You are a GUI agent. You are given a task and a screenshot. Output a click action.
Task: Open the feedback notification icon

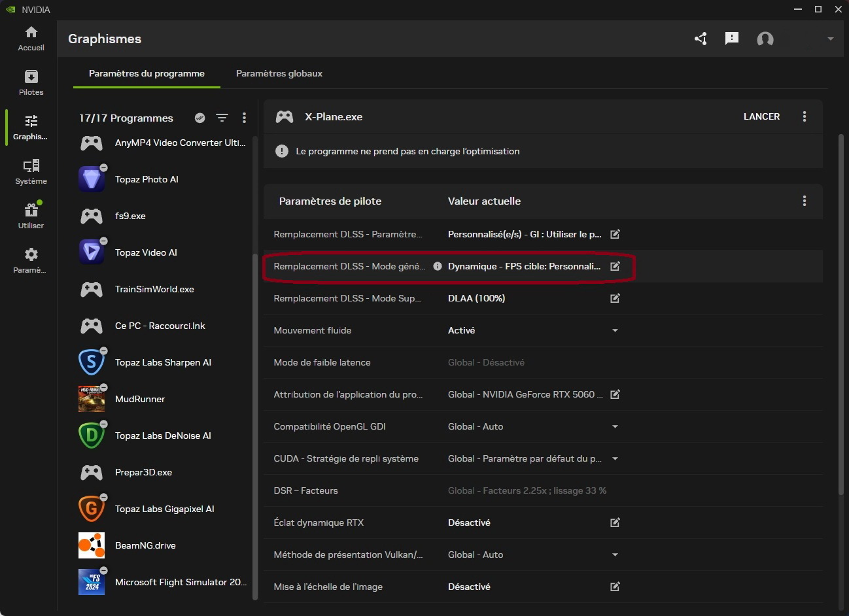pos(732,39)
